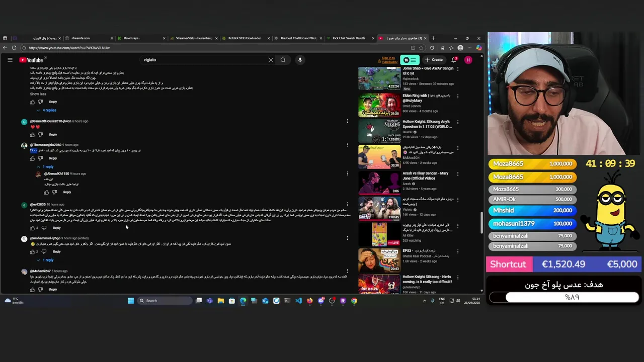The image size is (644, 362).
Task: Open YouTube notifications bell
Action: pyautogui.click(x=454, y=60)
